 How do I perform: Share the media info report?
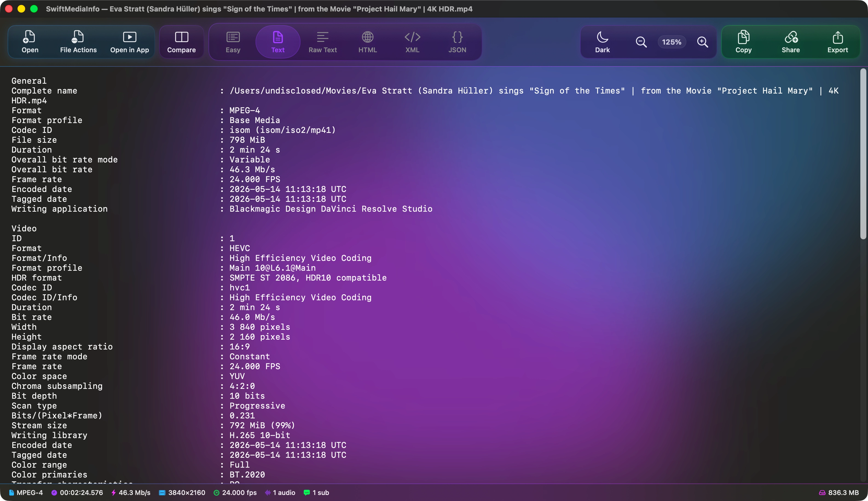(791, 42)
